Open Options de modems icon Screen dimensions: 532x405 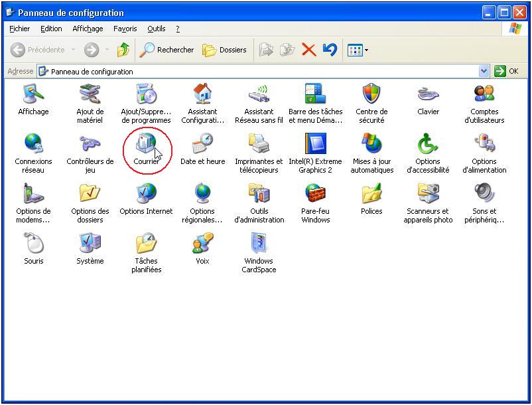point(33,193)
